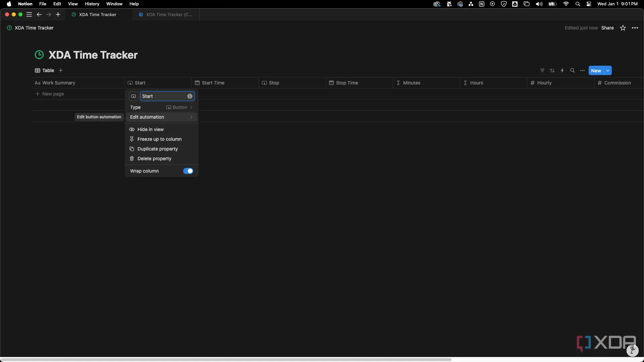Open the Wi-Fi status menu
Viewport: 644px width, 362px height.
(x=566, y=4)
